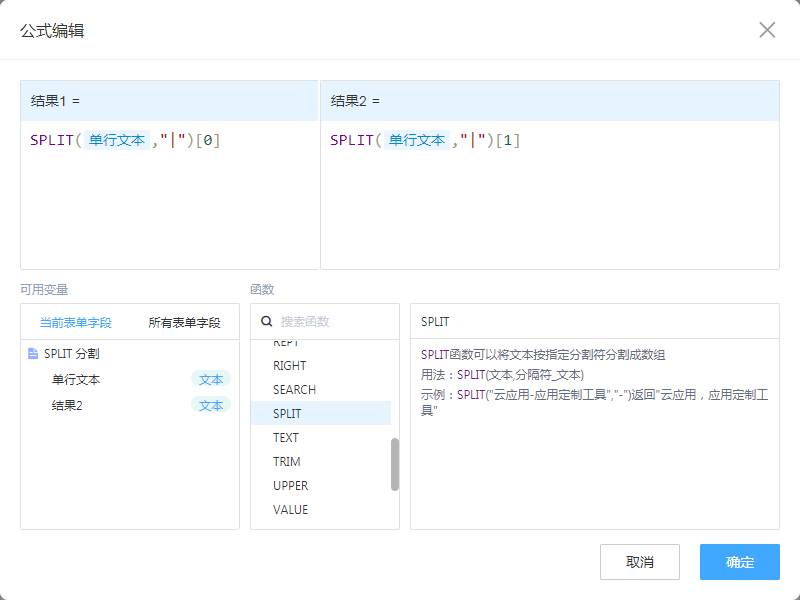Image resolution: width=800 pixels, height=600 pixels.
Task: Select the UPPER function entry
Action: [x=290, y=486]
